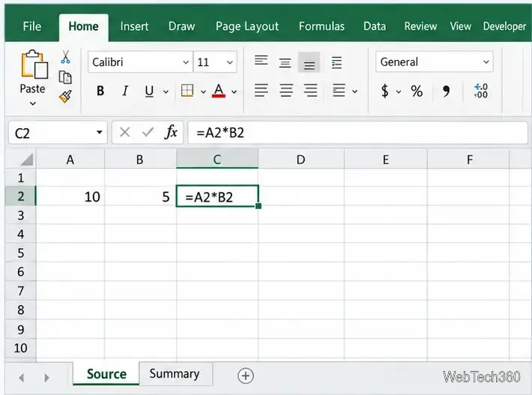Toggle Underline formatting
Viewport: 532px width, 395px height.
pos(149,91)
